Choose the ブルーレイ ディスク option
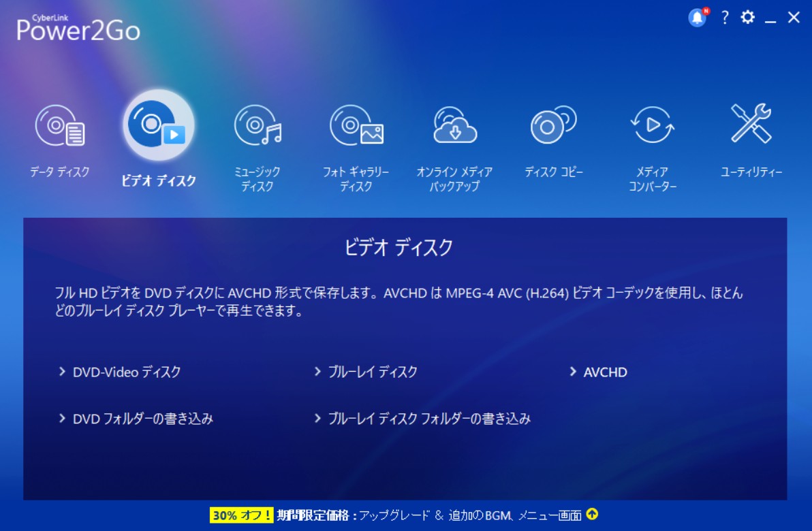Image resolution: width=812 pixels, height=531 pixels. click(x=373, y=372)
